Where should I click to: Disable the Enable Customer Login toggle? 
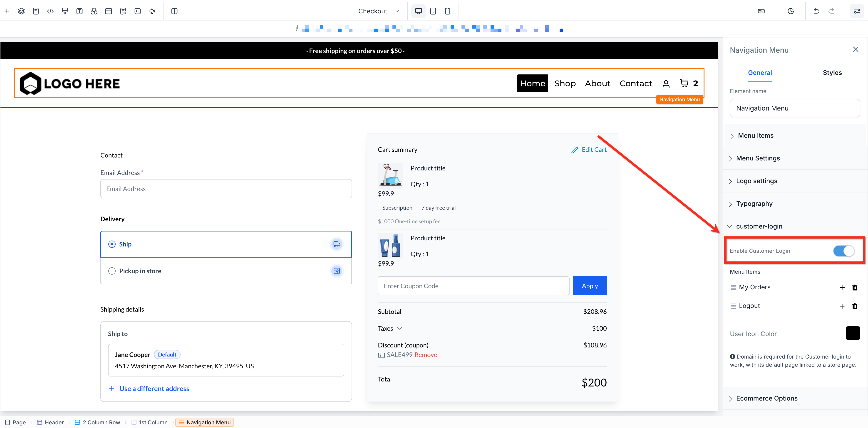point(844,251)
